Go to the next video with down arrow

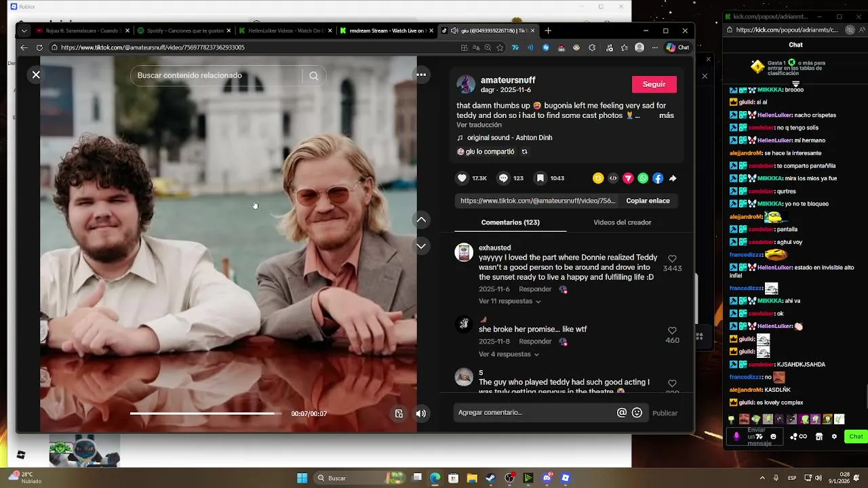[x=421, y=246]
